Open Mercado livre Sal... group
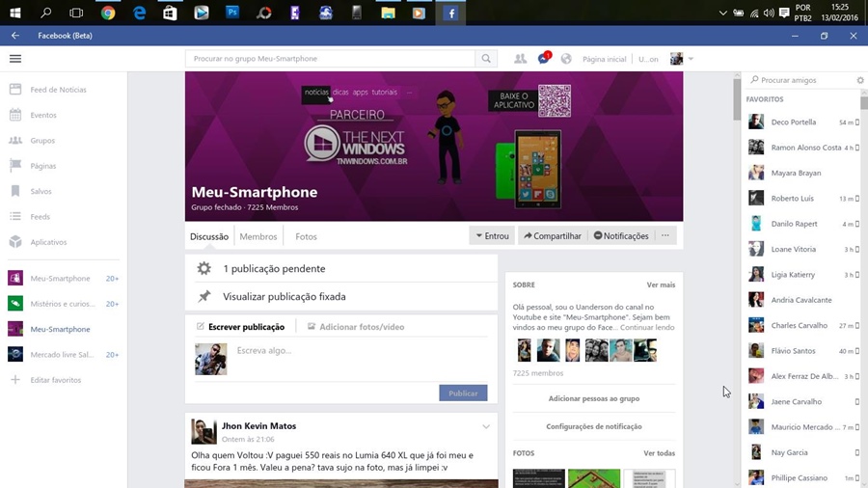The width and height of the screenshot is (868, 488). [x=63, y=355]
